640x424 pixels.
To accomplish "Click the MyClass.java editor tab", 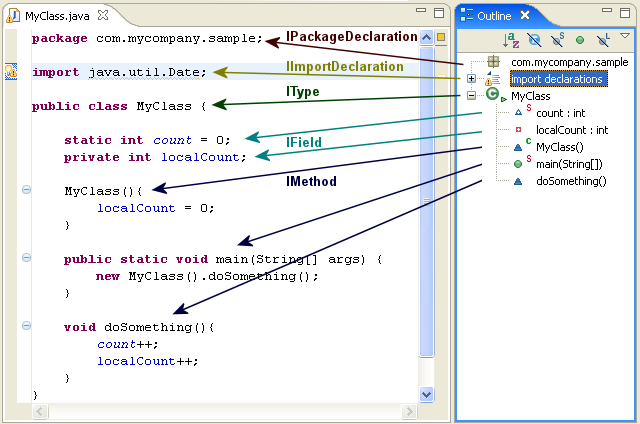I will 57,16.
